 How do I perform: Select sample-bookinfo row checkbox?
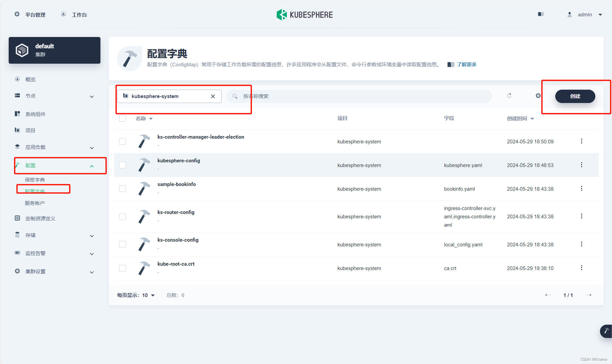tap(122, 189)
